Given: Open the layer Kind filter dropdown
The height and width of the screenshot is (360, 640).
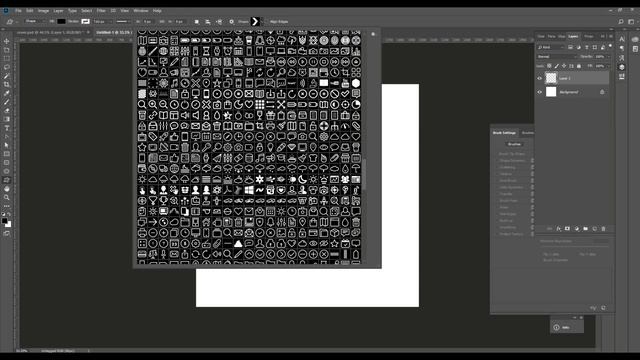Looking at the screenshot, I should tap(551, 47).
